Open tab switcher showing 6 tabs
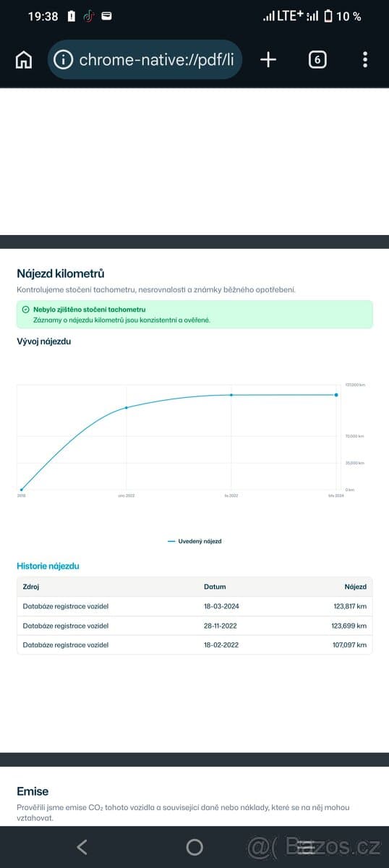Image resolution: width=389 pixels, height=868 pixels. coord(317,59)
